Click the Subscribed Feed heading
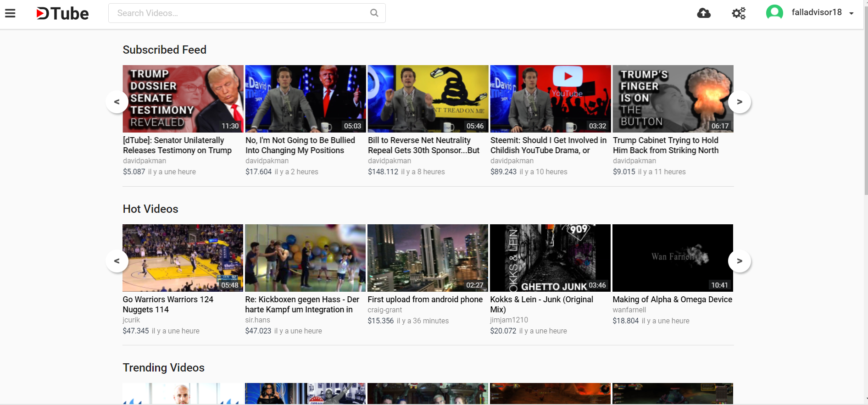868x405 pixels. tap(165, 50)
